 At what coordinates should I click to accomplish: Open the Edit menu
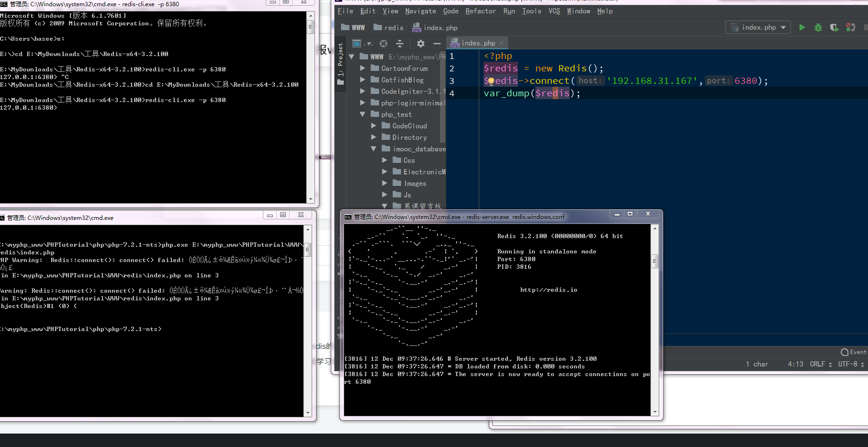(368, 11)
